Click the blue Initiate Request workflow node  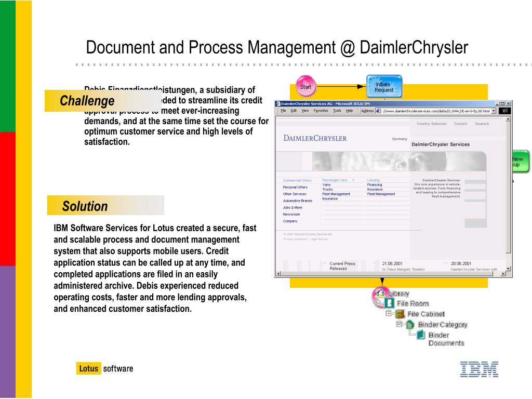pyautogui.click(x=384, y=87)
